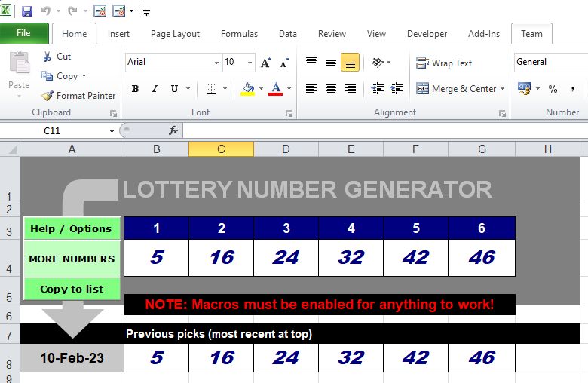Apply red font color

pos(276,89)
